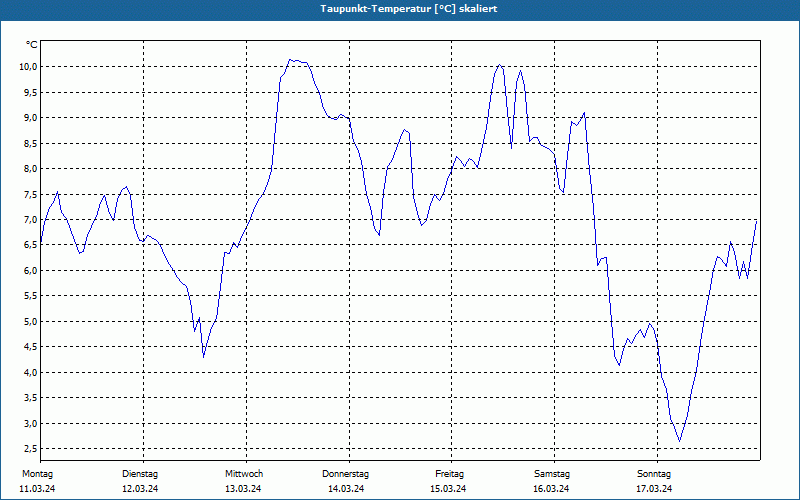Click the 3,0 y-axis label
The width and height of the screenshot is (800, 500).
click(31, 423)
